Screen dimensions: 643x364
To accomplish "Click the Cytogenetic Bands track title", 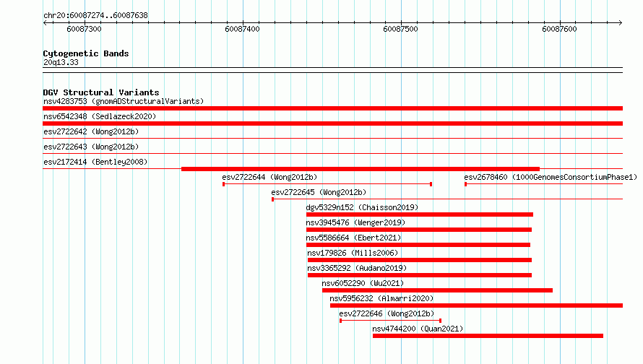I will tap(86, 53).
